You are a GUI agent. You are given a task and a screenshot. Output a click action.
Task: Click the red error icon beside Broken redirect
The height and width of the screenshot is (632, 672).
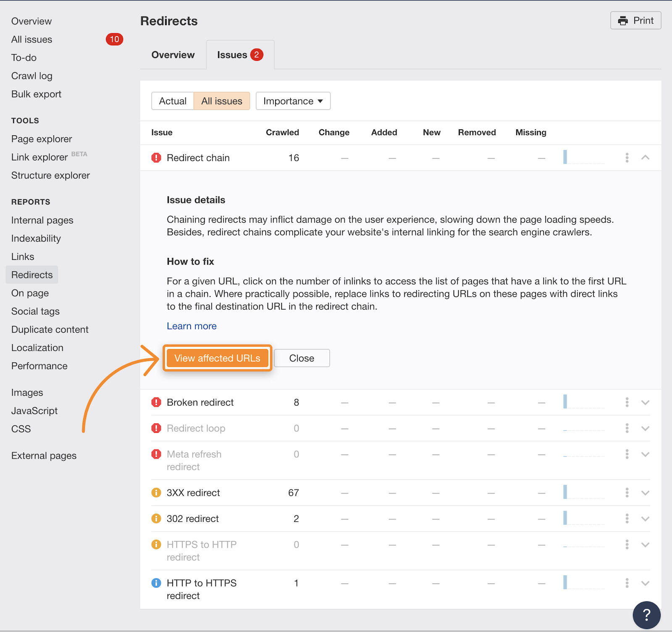(x=156, y=402)
